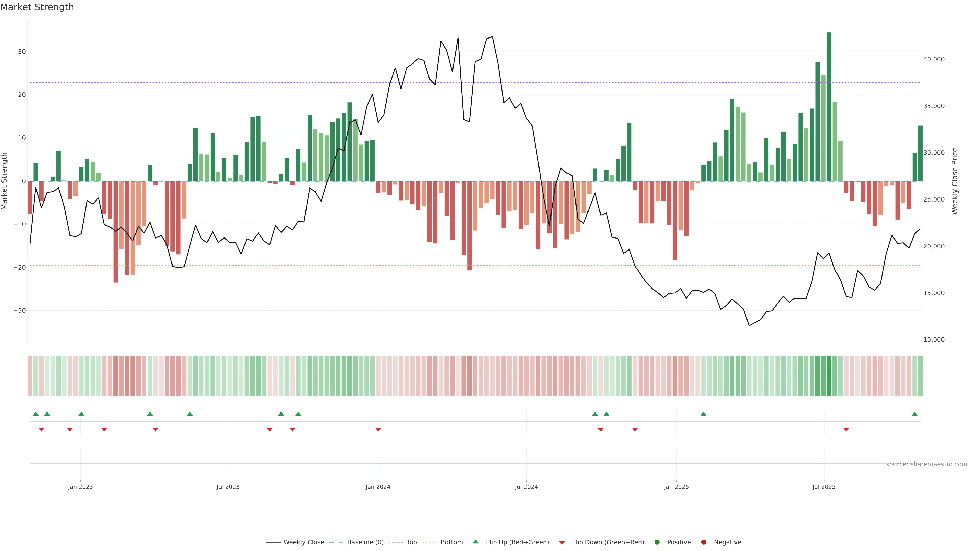Click the Flip Up green triangle legend icon
Viewport: 980px width, 551px height.
pos(475,542)
